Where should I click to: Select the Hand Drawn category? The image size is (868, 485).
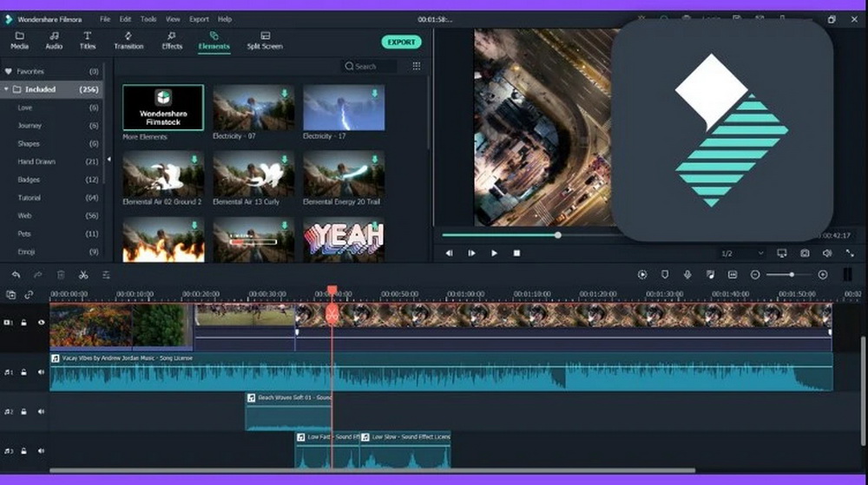(x=51, y=161)
